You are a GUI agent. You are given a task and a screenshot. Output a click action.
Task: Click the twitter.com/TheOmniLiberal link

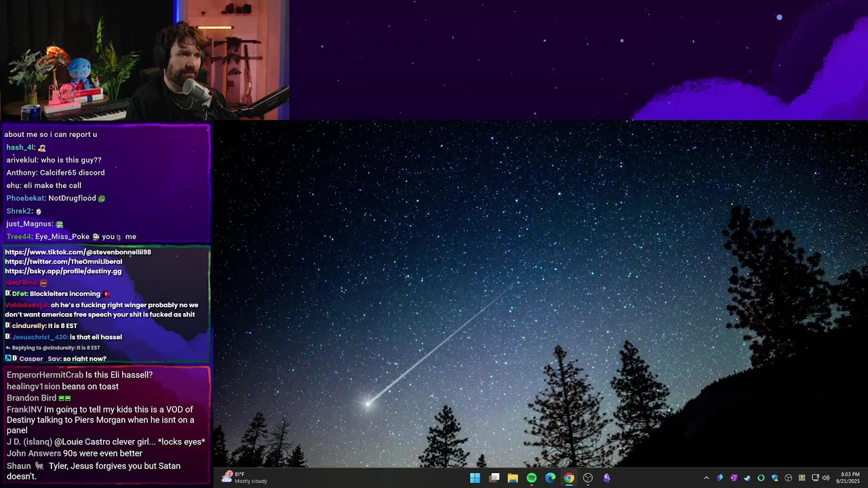point(64,262)
